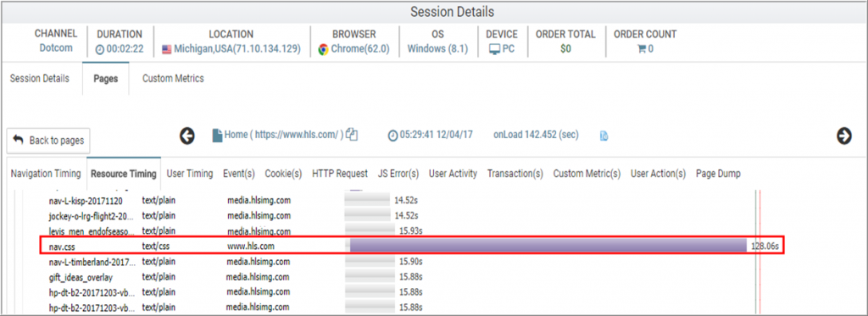Open the JS Error(s) tab
Viewport: 868px width, 316px height.
(x=398, y=174)
